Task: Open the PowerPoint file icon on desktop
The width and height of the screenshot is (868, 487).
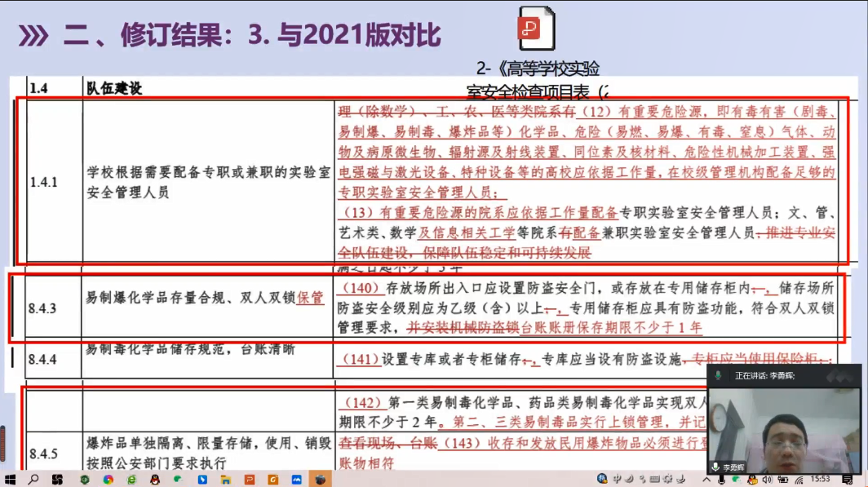Action: [x=536, y=29]
